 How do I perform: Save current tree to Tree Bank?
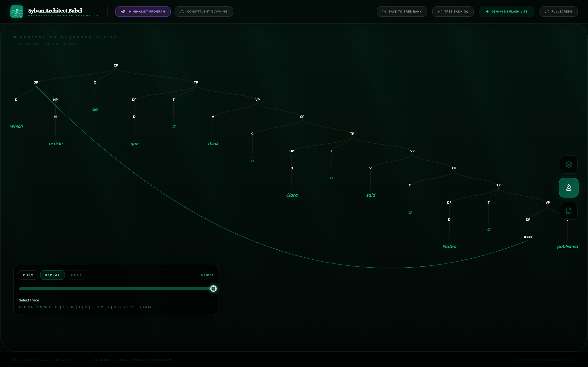point(402,12)
